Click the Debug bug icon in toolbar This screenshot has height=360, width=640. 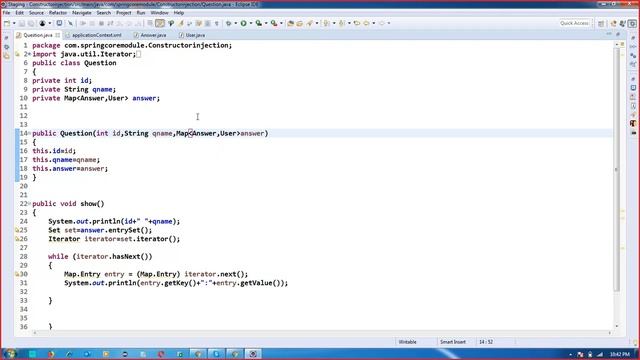point(229,23)
